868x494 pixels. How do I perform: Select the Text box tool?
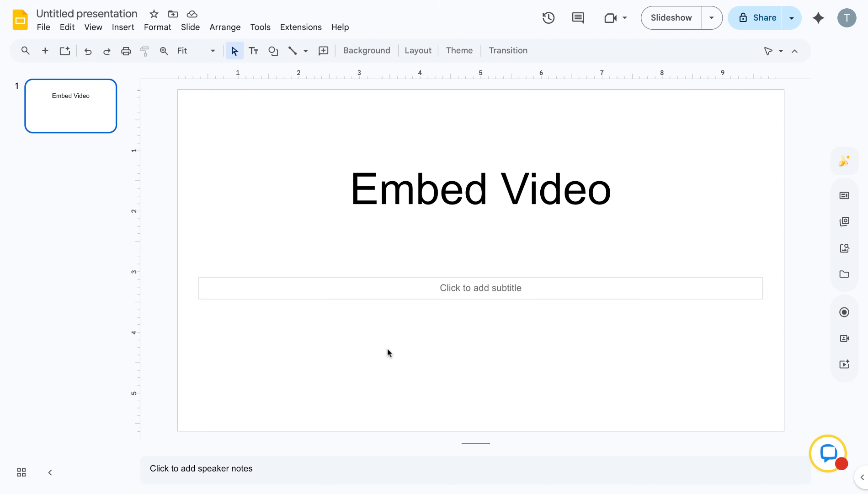254,51
